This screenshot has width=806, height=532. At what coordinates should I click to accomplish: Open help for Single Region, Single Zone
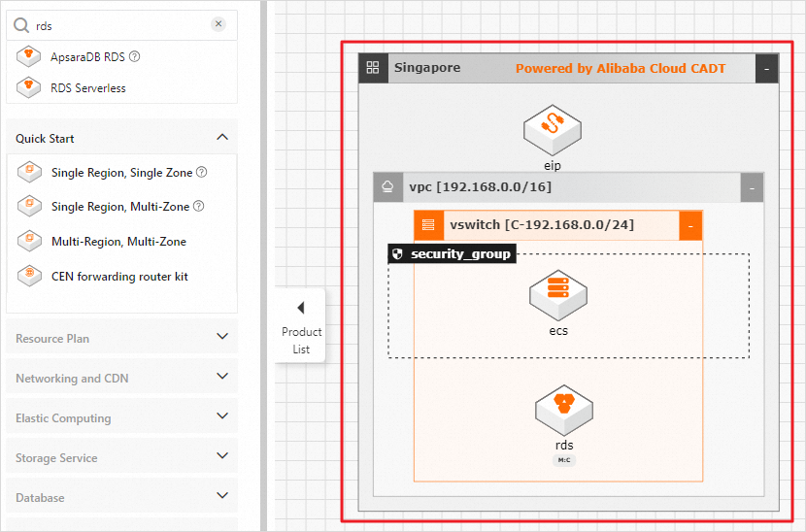202,172
